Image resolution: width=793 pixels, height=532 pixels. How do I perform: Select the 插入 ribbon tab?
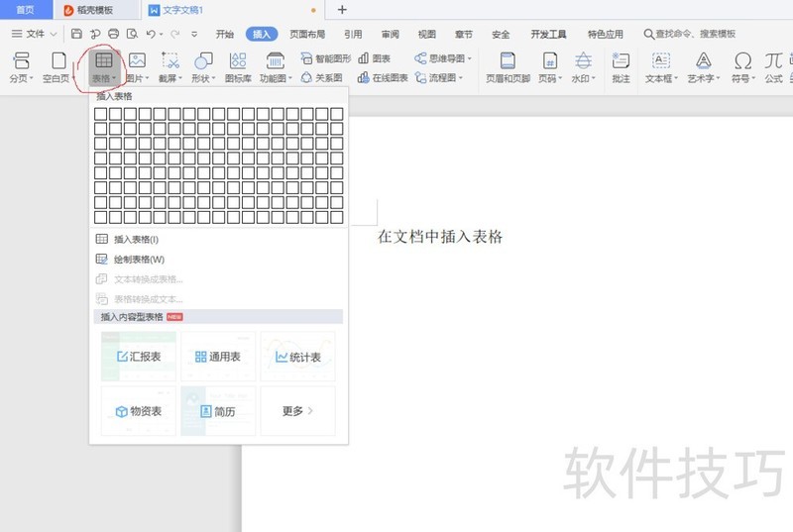[262, 34]
